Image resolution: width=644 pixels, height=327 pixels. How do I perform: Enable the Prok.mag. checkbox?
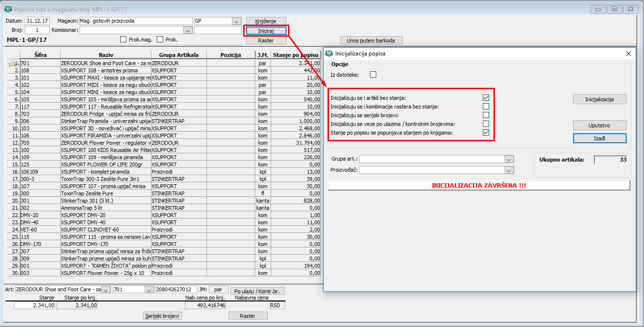123,40
